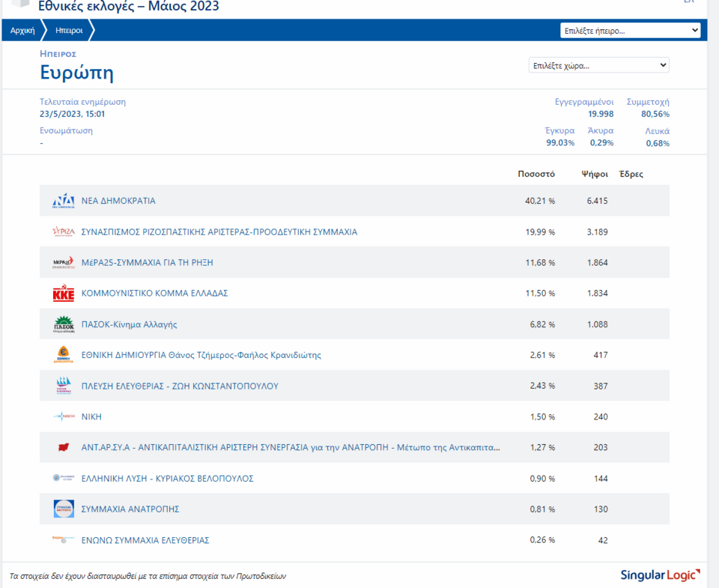Click the ΕΝΩΝΩ ΣΥΜΜΑΧΙΑ ΕΛΕΥΘΕΡΙΑΣ link

coord(145,540)
